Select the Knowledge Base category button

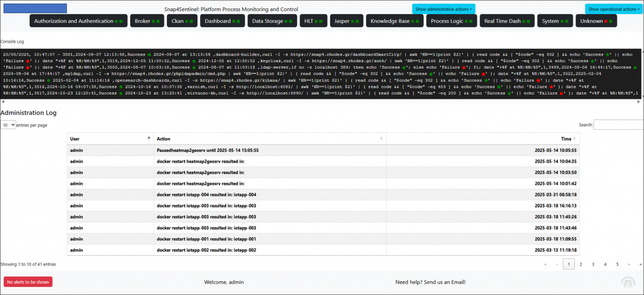394,21
